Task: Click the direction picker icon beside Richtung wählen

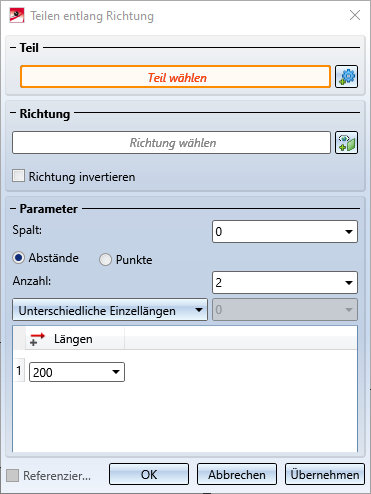Action: 346,142
